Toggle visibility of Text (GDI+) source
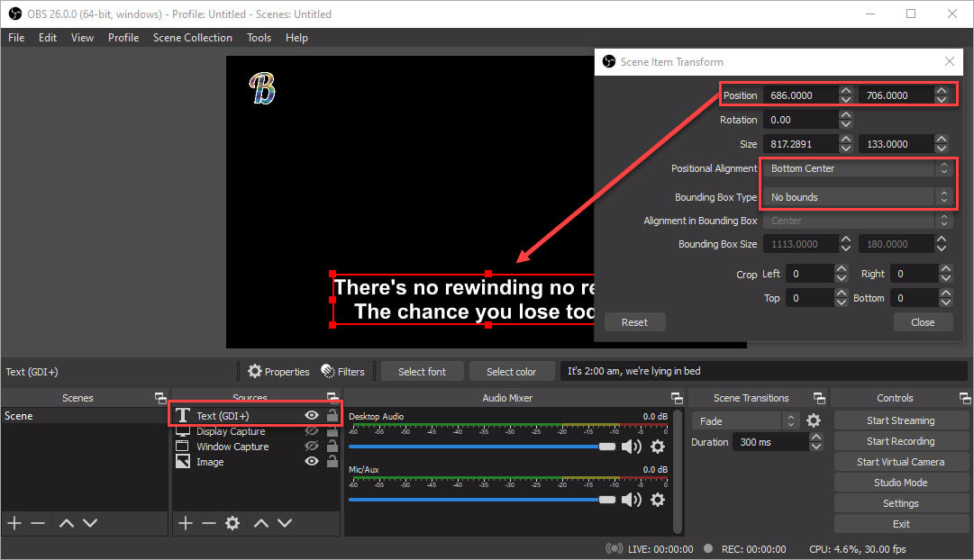974x560 pixels. (312, 415)
